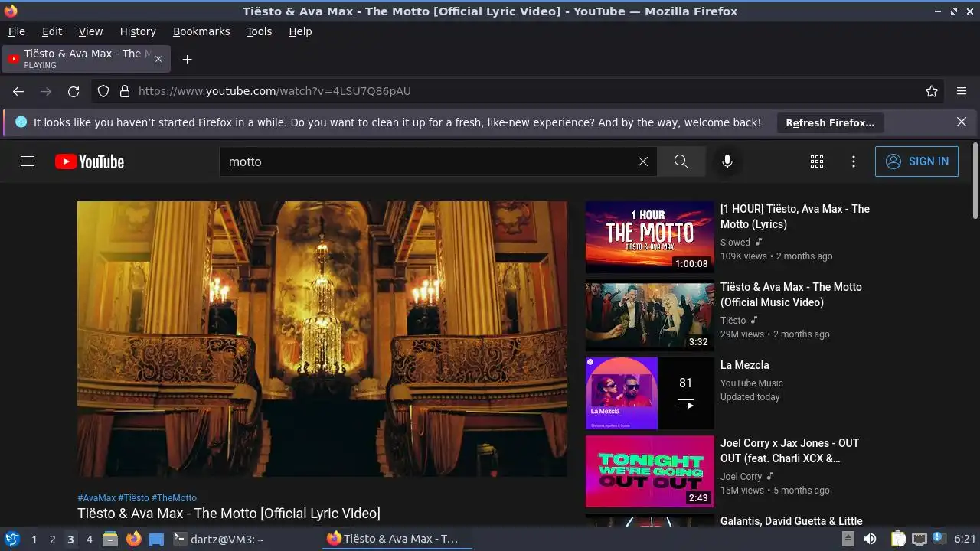Open the View menu
Viewport: 980px width, 551px height.
(x=90, y=31)
